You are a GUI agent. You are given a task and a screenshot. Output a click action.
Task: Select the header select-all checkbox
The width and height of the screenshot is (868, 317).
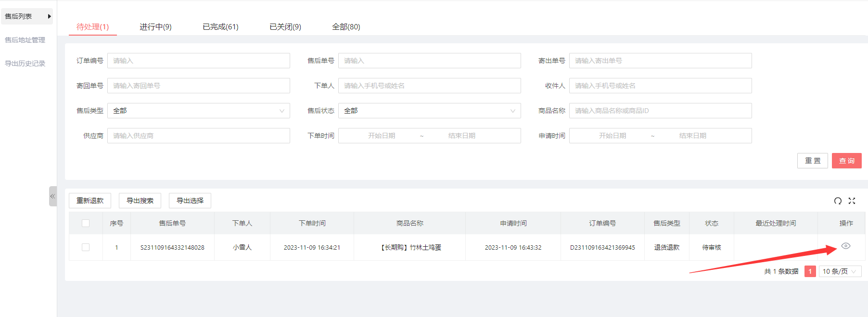pyautogui.click(x=86, y=223)
